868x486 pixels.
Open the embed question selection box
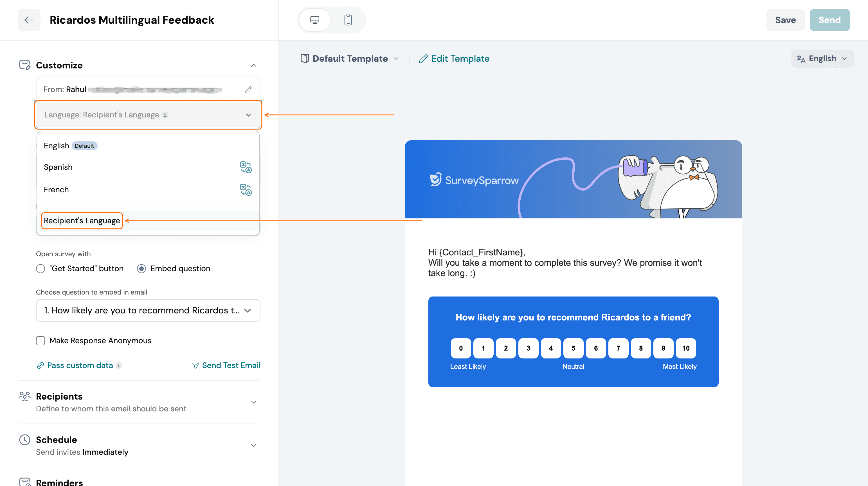148,310
